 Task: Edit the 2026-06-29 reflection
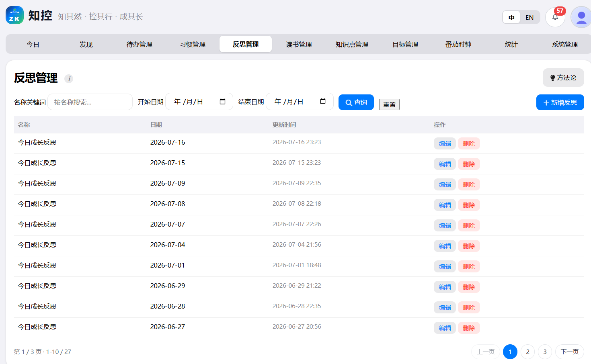(x=445, y=287)
